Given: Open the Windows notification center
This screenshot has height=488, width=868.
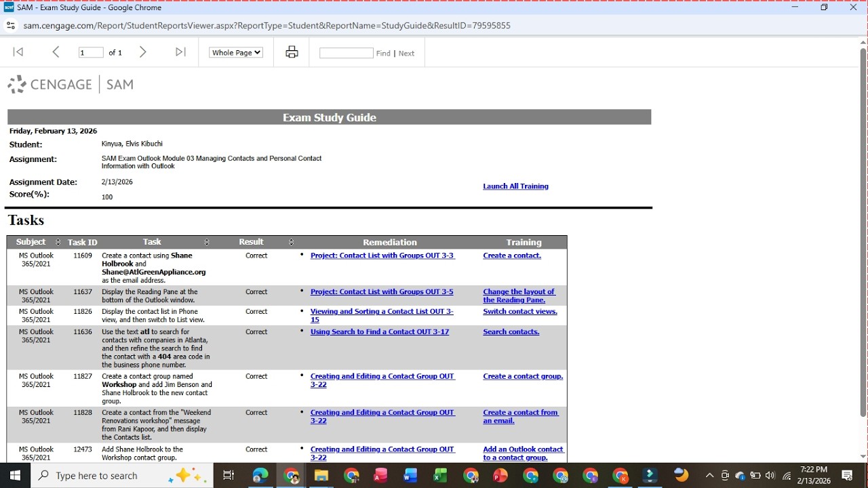Looking at the screenshot, I should click(847, 476).
